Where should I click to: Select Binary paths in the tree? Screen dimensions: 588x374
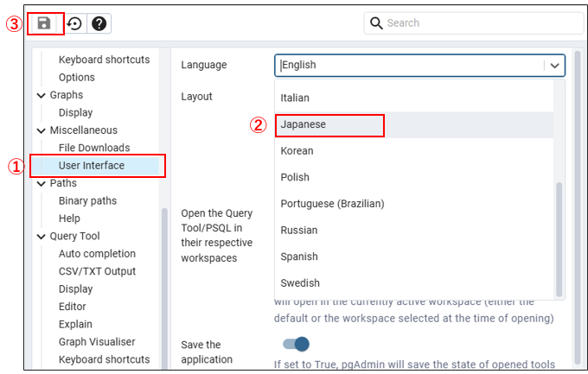coord(87,200)
